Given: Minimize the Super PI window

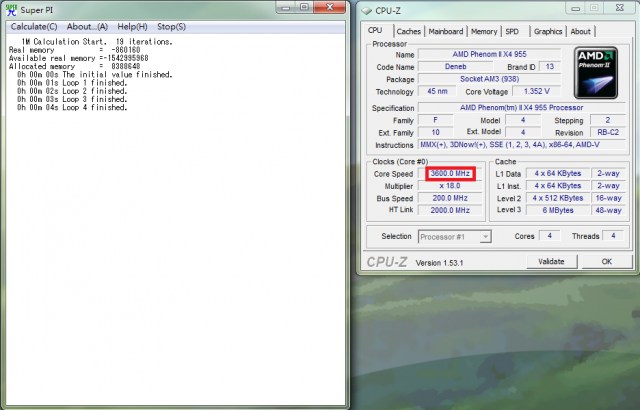Looking at the screenshot, I should tap(286, 7).
